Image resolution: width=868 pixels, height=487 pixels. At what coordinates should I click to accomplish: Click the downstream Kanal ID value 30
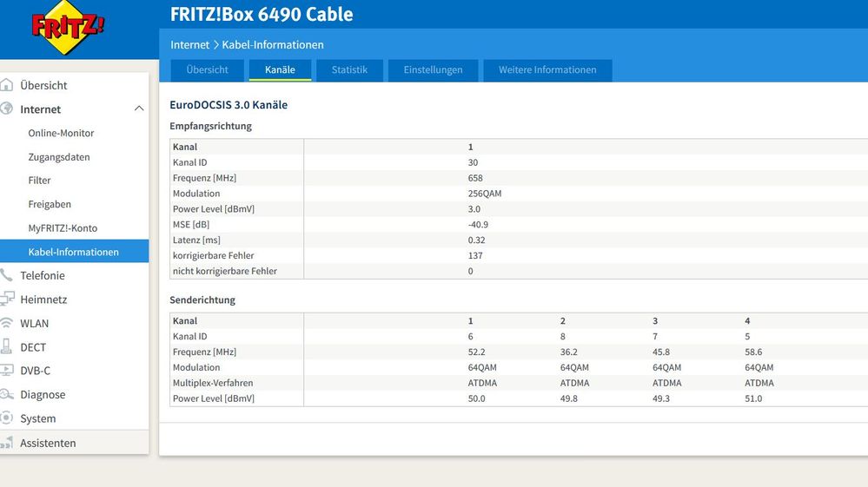point(473,162)
